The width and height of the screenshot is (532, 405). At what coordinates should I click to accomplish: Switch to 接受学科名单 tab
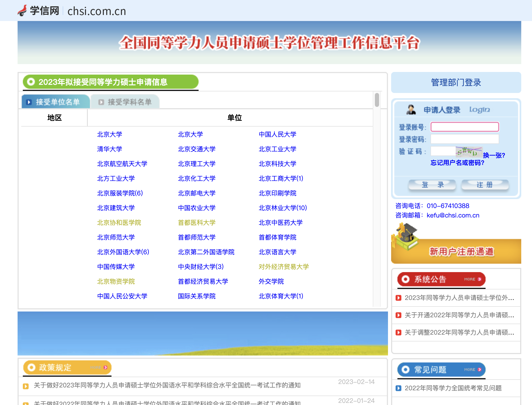[x=125, y=102]
